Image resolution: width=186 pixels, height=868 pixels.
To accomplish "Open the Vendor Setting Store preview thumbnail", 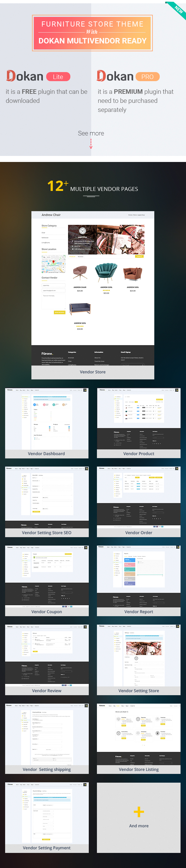I will coord(139,660).
